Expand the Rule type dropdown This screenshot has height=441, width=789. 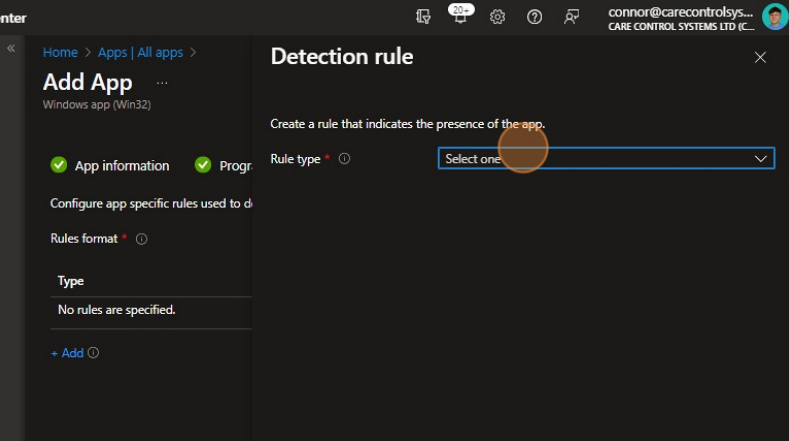point(605,159)
